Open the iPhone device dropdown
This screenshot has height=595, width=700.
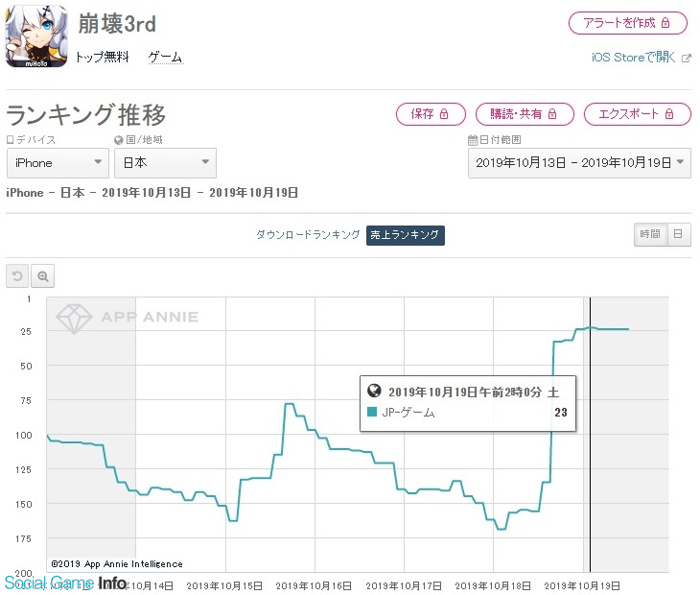point(58,163)
